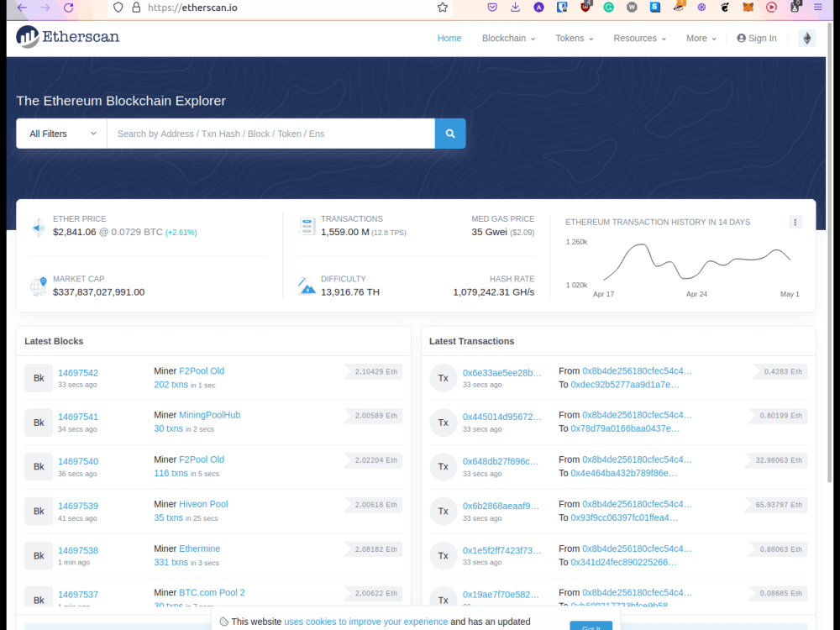This screenshot has width=840, height=630.
Task: Open recipient address 0x341d24fec890225266…
Action: (623, 562)
